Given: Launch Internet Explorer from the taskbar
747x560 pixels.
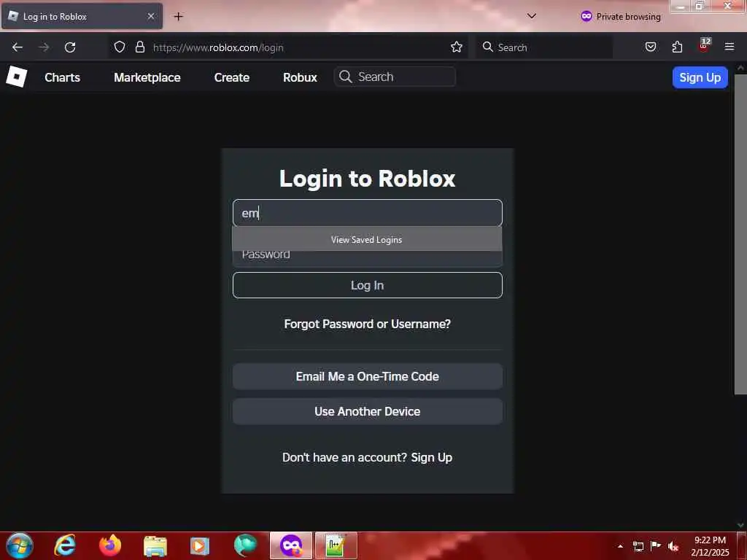Looking at the screenshot, I should 65,545.
